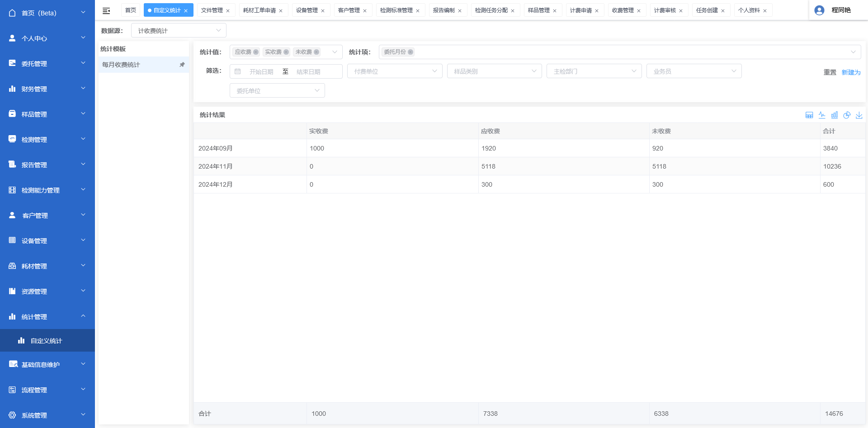
Task: Expand the 报告管理 sidebar menu
Action: [47, 165]
